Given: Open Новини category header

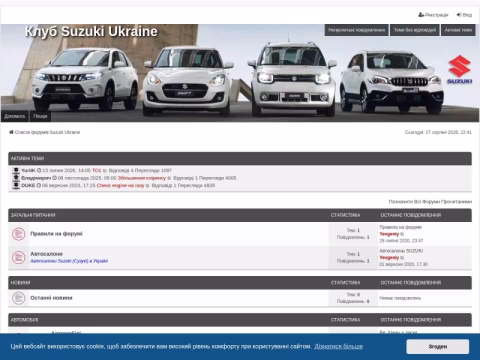Looking at the screenshot, I should click(x=20, y=283).
